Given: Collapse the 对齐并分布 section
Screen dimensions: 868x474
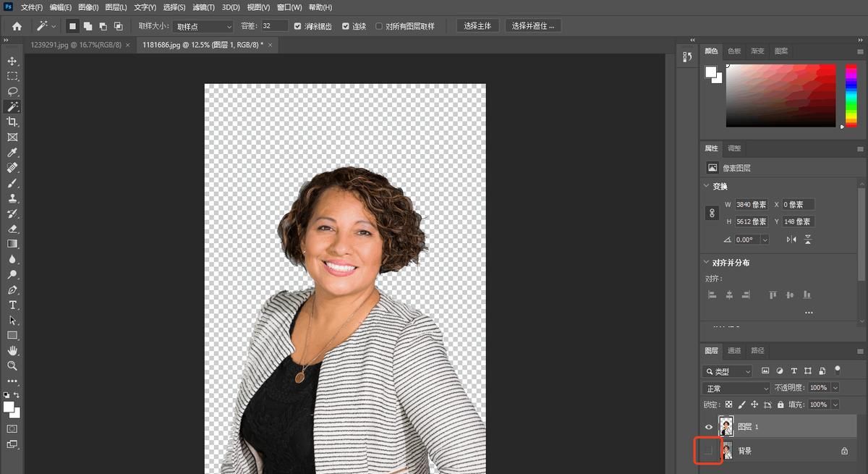Looking at the screenshot, I should (707, 262).
